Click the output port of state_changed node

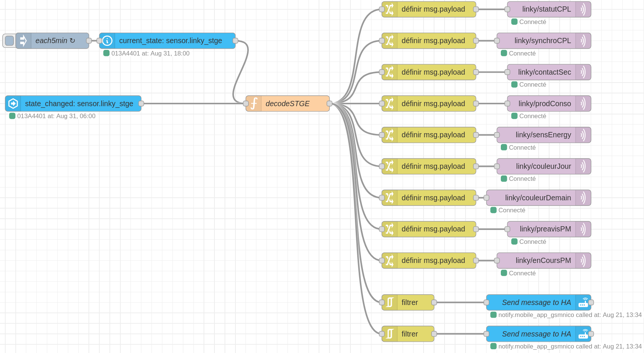coord(141,104)
